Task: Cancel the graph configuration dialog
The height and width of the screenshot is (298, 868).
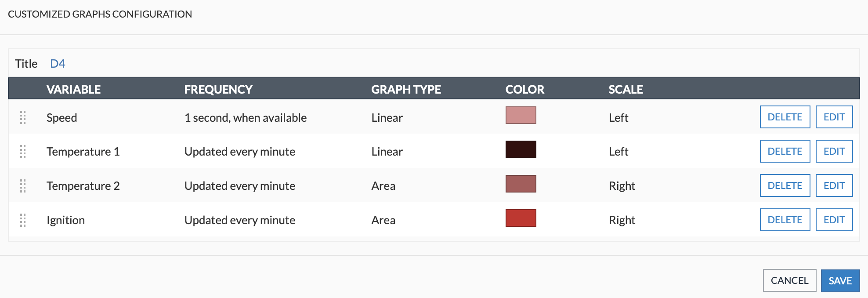Action: point(789,280)
